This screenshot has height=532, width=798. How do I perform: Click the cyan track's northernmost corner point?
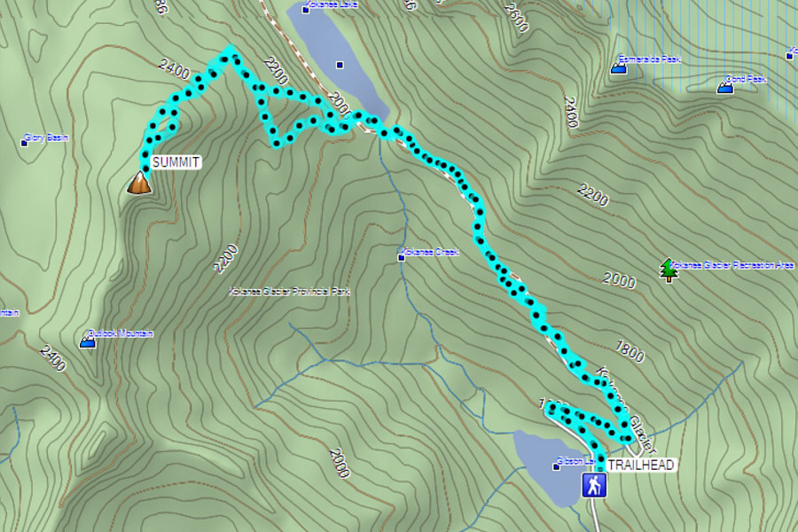(229, 50)
